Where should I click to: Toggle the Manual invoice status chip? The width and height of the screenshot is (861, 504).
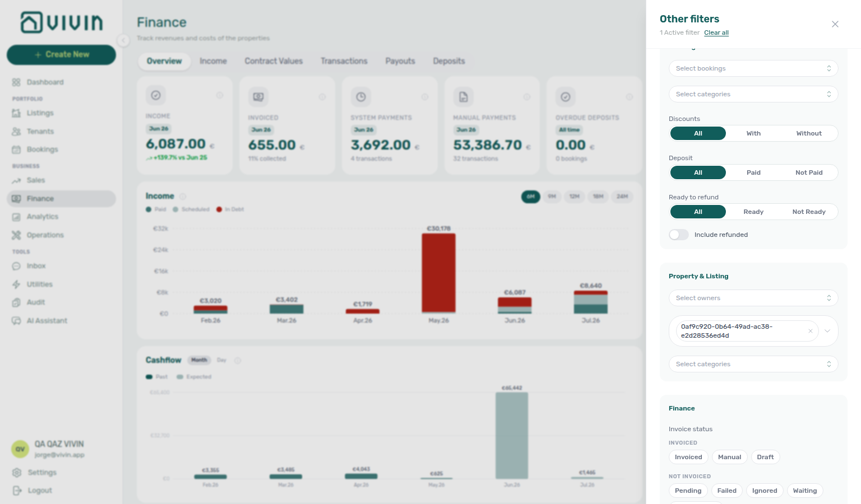point(729,457)
